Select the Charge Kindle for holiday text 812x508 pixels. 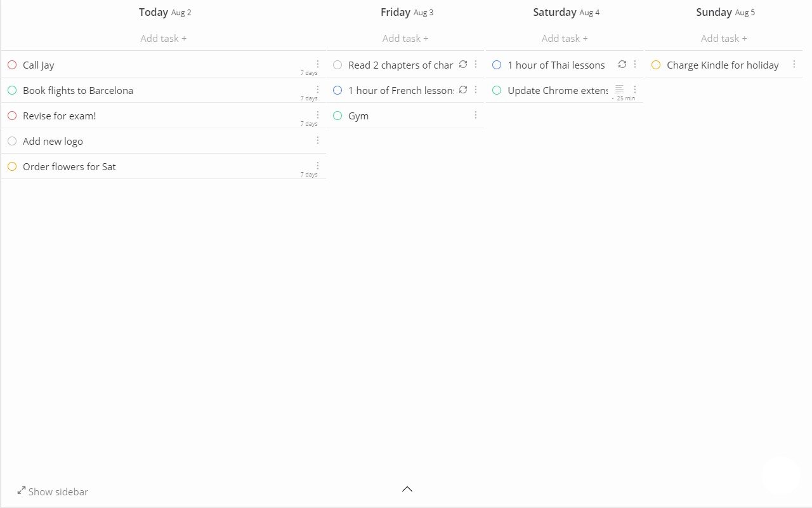tap(723, 65)
